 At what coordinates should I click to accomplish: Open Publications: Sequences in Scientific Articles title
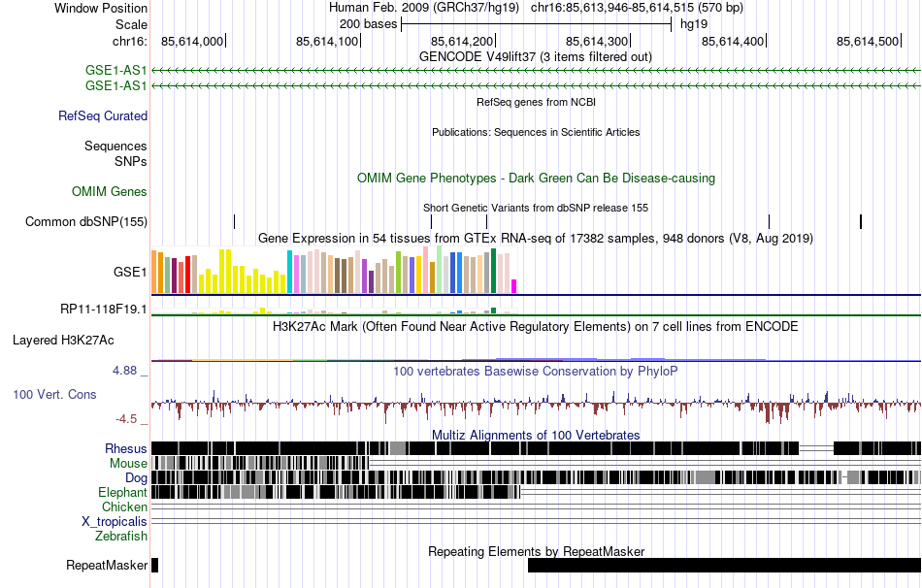coord(536,132)
